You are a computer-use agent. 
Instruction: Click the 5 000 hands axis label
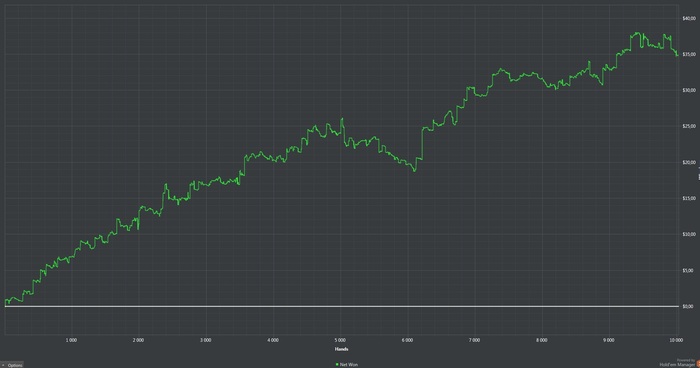340,340
